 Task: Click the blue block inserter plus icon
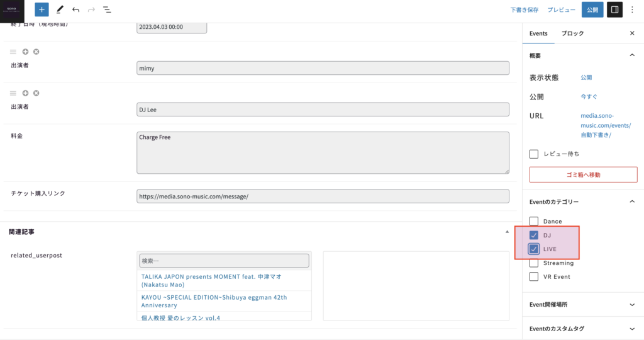(x=42, y=9)
